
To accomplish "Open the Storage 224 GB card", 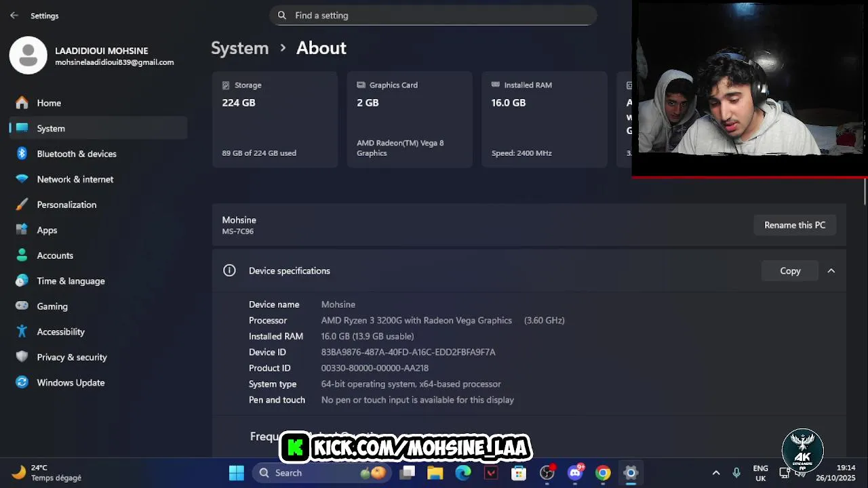I will coord(275,119).
